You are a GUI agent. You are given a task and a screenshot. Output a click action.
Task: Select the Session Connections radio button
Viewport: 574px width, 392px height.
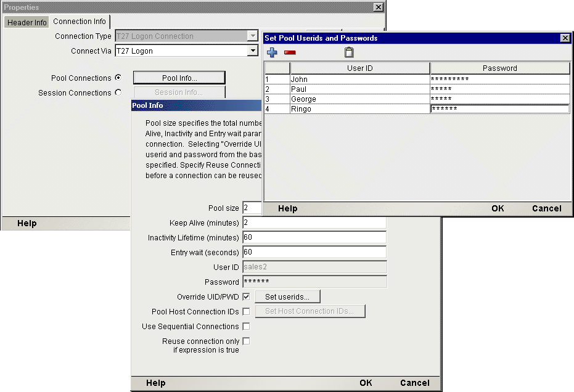[x=117, y=92]
